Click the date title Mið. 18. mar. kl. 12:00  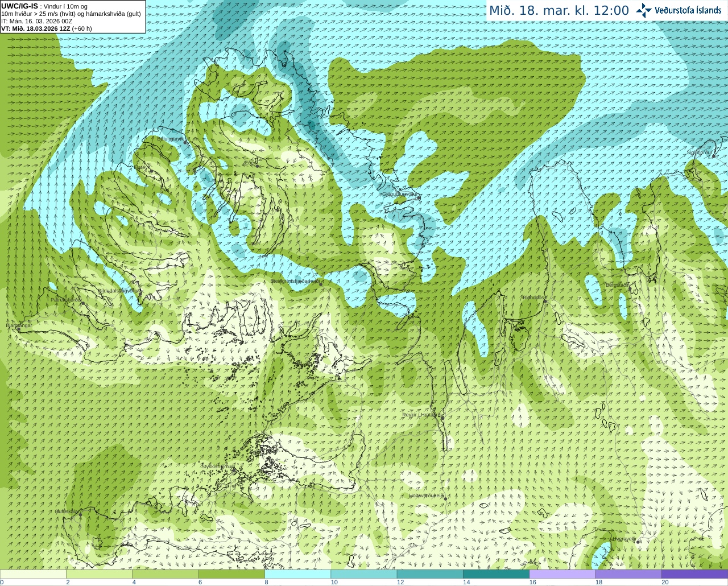[559, 11]
